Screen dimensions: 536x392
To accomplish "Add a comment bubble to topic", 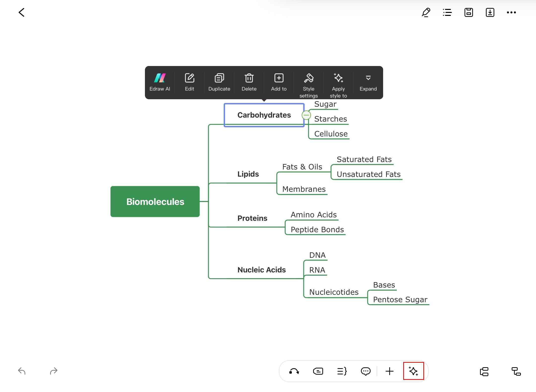I will 366,371.
